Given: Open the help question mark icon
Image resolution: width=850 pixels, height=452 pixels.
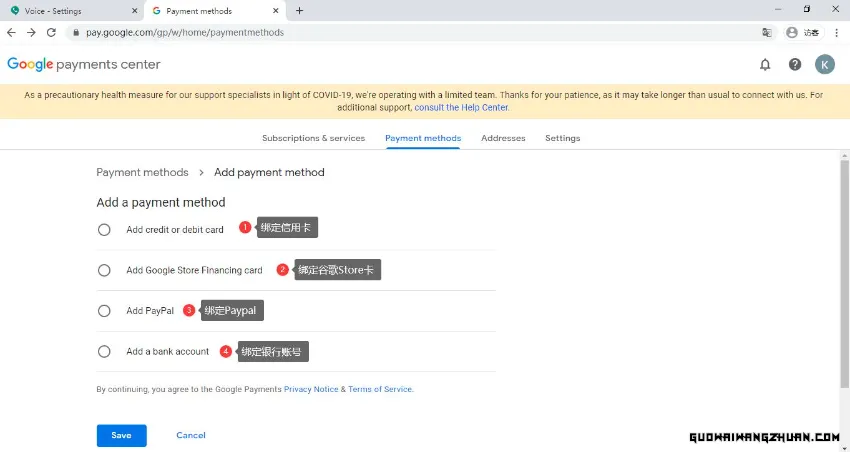Looking at the screenshot, I should (795, 64).
